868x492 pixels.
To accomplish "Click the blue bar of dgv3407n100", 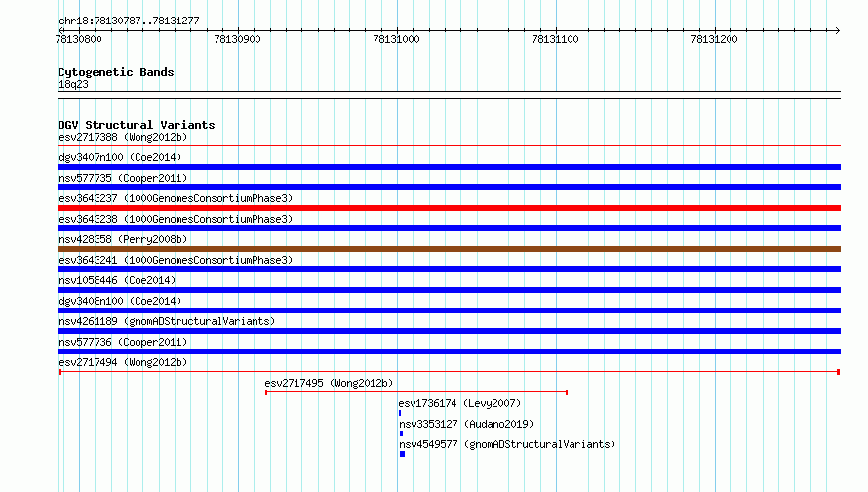I will 449,167.
